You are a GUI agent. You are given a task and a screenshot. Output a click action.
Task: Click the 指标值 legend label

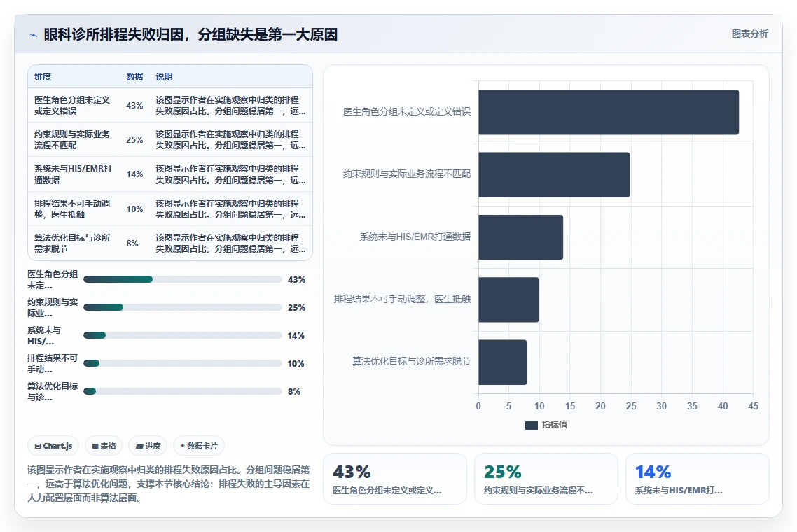[x=555, y=425]
